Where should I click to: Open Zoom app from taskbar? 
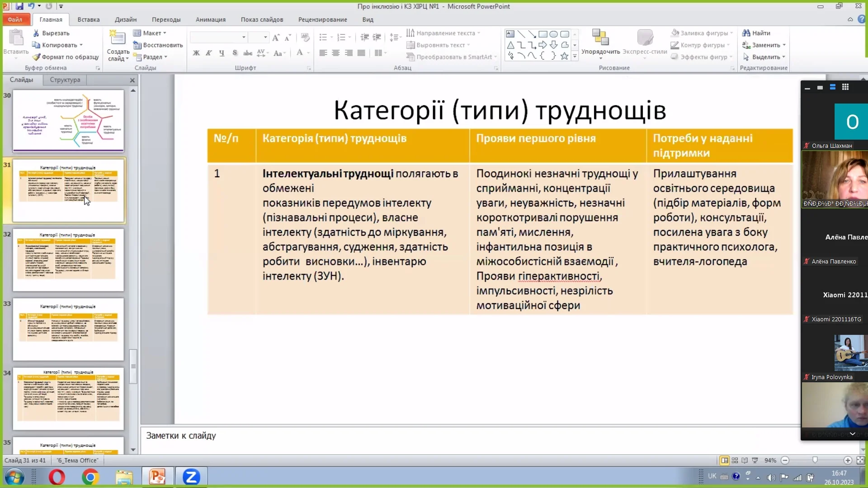click(191, 477)
